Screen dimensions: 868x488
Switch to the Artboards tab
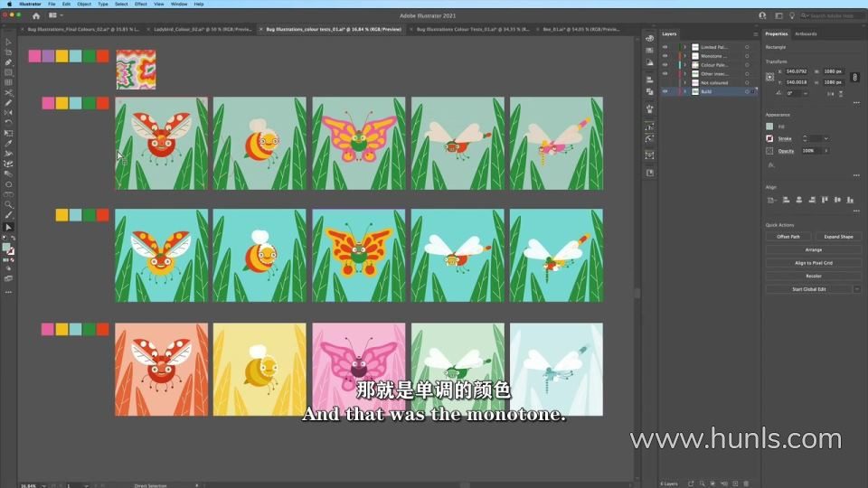tap(806, 33)
